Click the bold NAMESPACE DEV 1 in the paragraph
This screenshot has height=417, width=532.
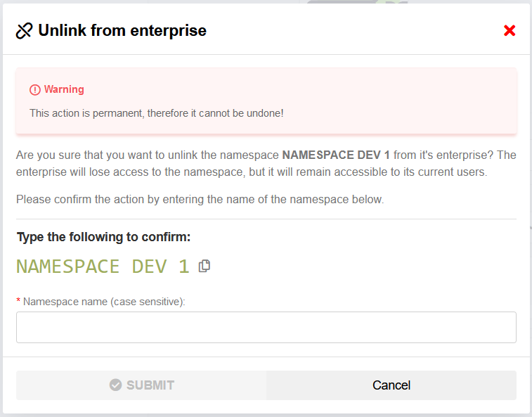pyautogui.click(x=336, y=155)
